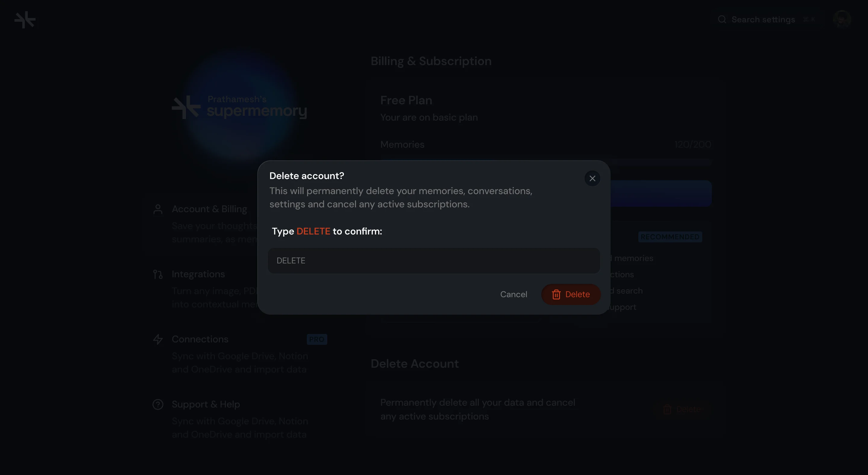868x475 pixels.
Task: Click the RECOMMENDED plan badge
Action: pos(670,237)
